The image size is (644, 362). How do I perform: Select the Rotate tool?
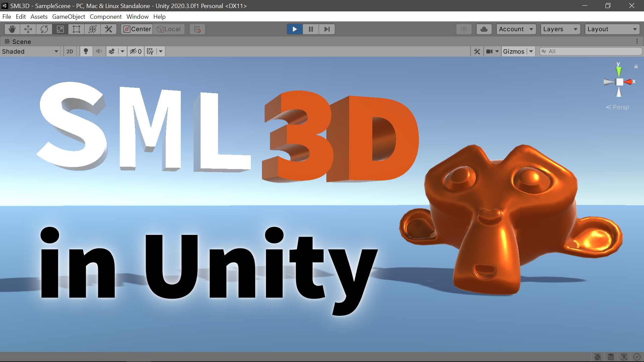point(44,29)
